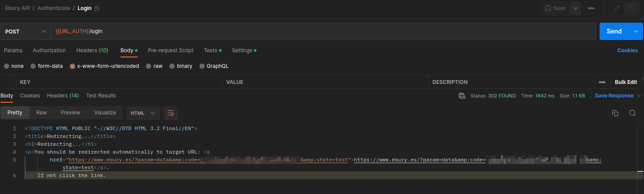644x194 pixels.
Task: Open the request Params tab
Action: click(13, 50)
